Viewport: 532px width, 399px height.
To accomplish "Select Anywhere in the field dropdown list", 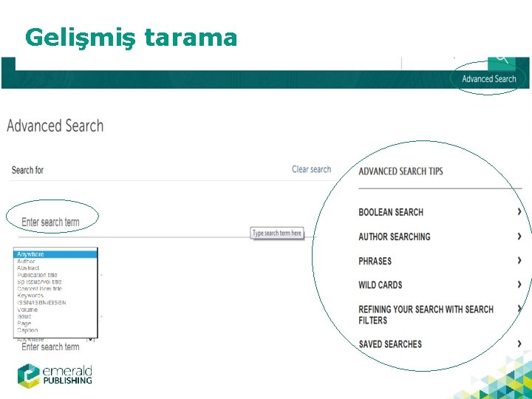I will (x=55, y=254).
